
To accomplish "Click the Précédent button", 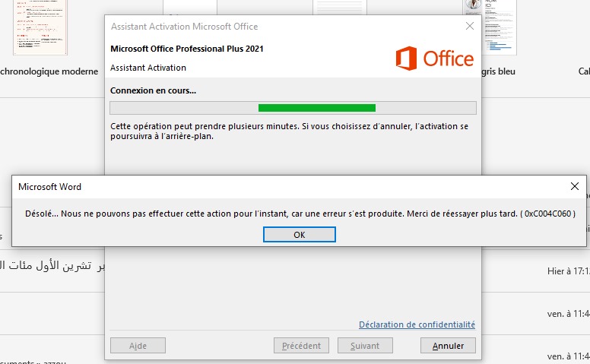I will pyautogui.click(x=301, y=346).
